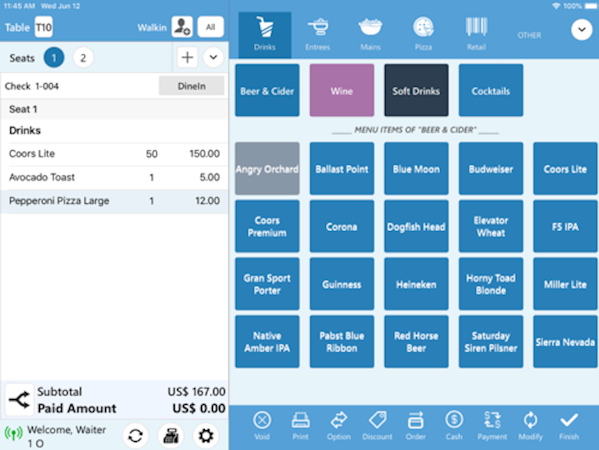This screenshot has height=450, width=599.
Task: Select the Pepperoni Pizza Large line item
Action: (114, 201)
